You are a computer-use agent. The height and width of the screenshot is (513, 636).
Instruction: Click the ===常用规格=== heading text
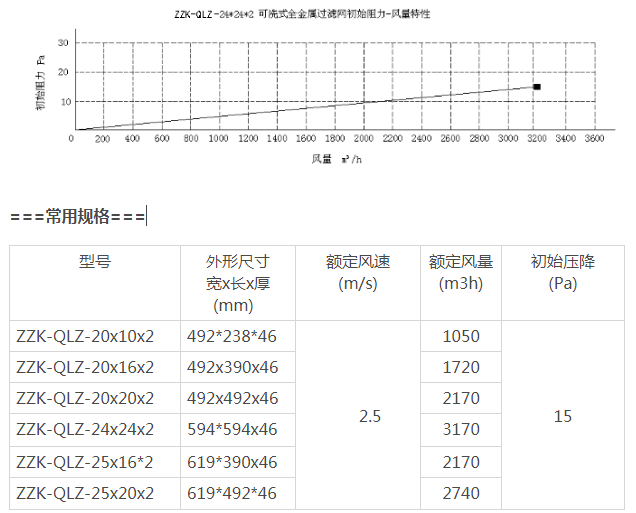tap(78, 216)
